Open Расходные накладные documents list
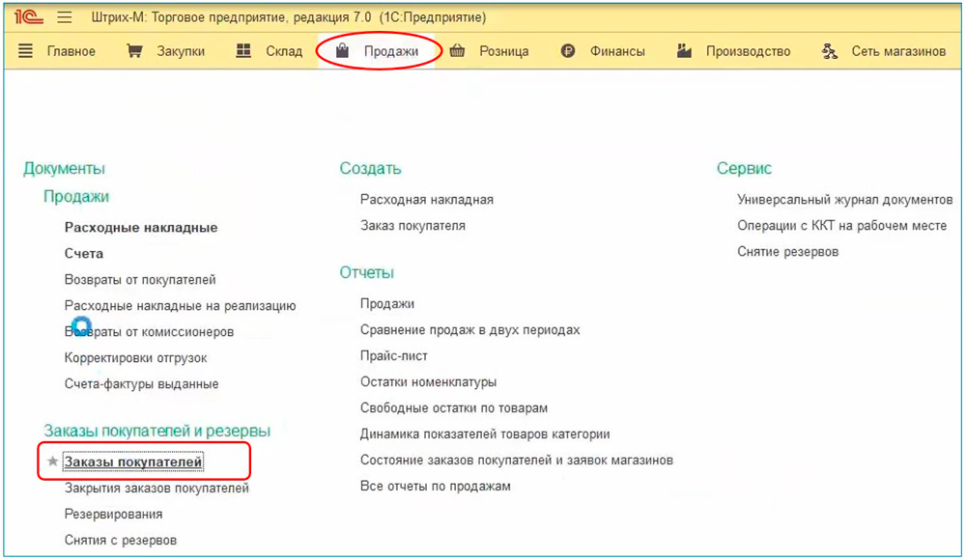The width and height of the screenshot is (966, 560). pos(141,228)
